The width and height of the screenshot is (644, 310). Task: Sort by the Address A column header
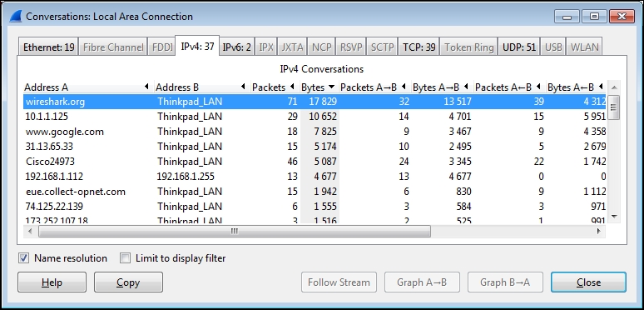[x=87, y=87]
